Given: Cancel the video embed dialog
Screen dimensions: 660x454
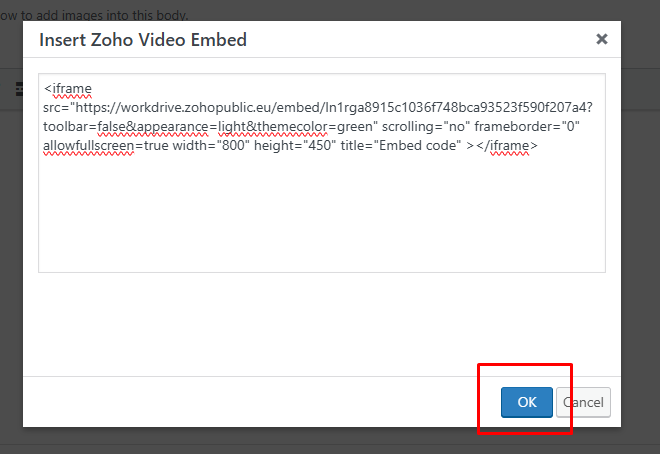Looking at the screenshot, I should [x=584, y=402].
